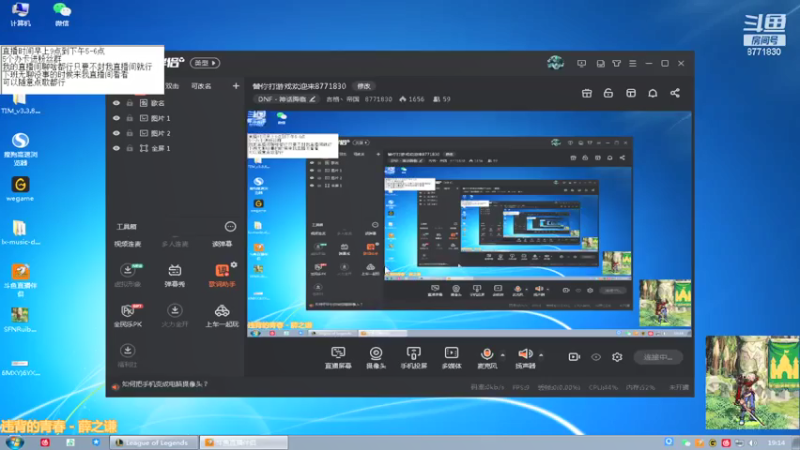The width and height of the screenshot is (800, 450).
Task: Click the 修改 button beside stream title
Action: (364, 86)
